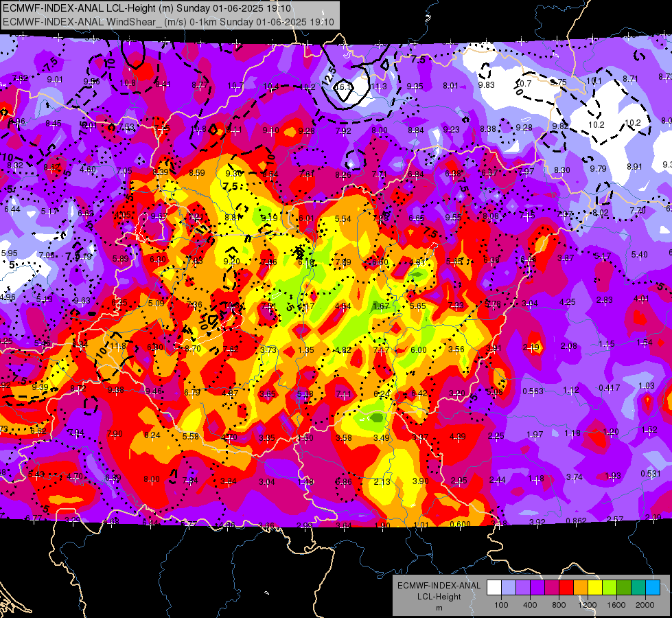Click the wind shear value 1.67
This screenshot has height=618, width=672.
pos(381,306)
